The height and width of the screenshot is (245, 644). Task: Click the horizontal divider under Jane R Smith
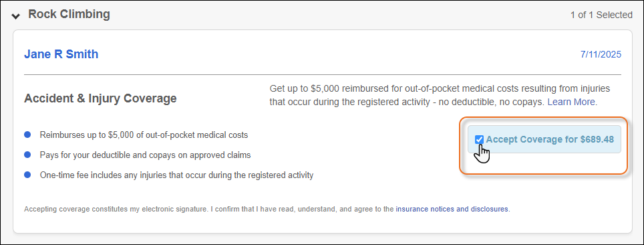point(323,74)
